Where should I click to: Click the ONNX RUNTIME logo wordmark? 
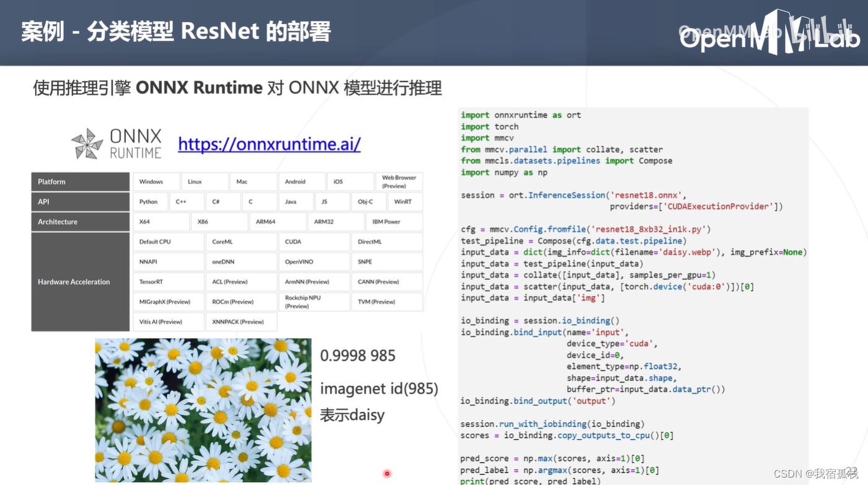[136, 144]
